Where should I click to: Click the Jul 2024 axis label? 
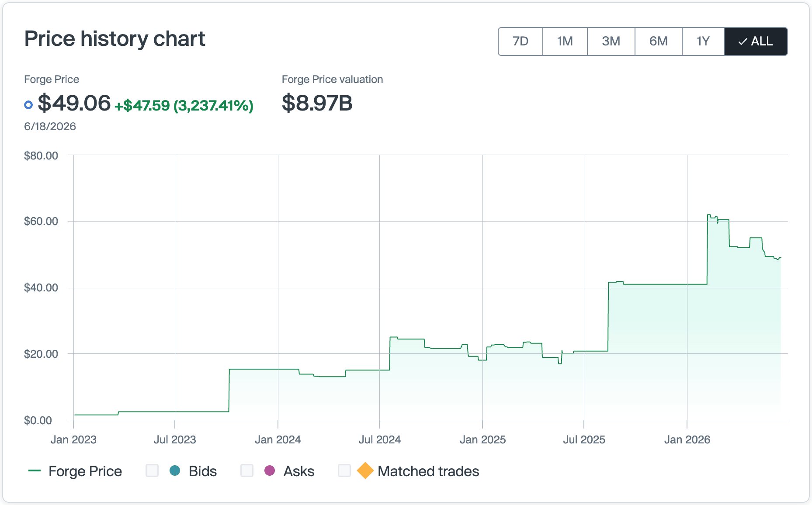380,439
